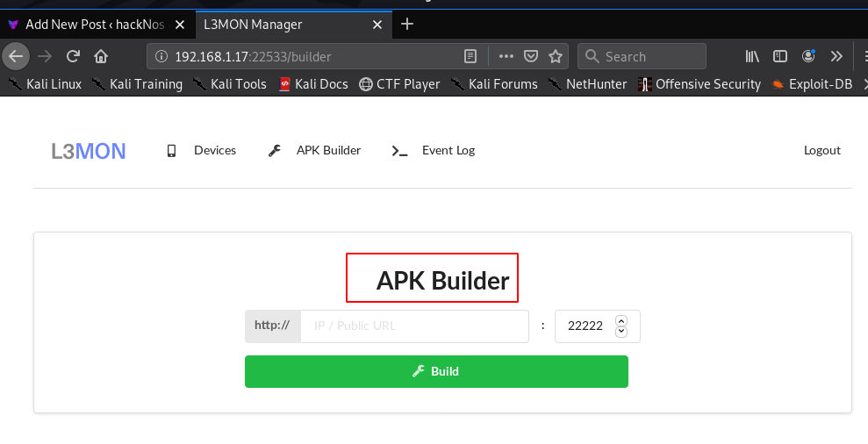Save page to Pocket
The height and width of the screenshot is (444, 868).
[531, 56]
